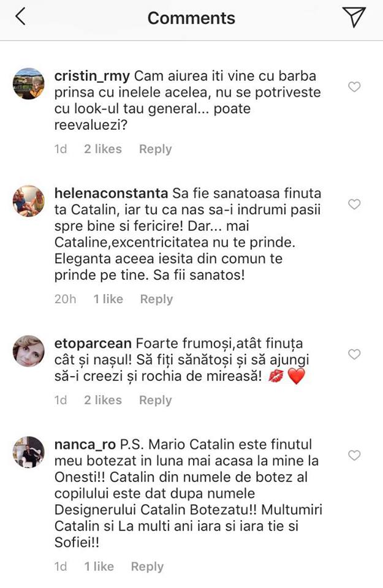This screenshot has height=588, width=383.
Task: Open direct share paper plane icon
Action: (x=354, y=17)
